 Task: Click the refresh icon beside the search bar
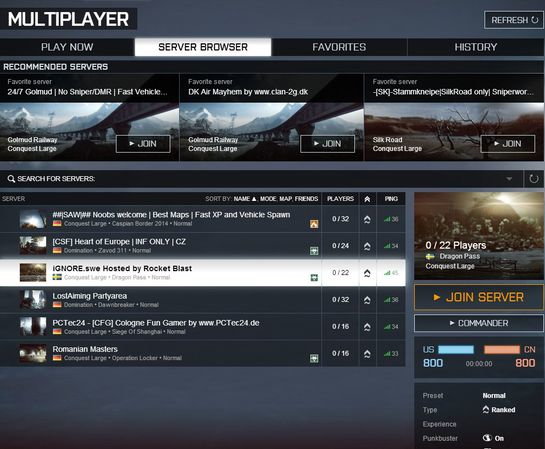tap(534, 179)
